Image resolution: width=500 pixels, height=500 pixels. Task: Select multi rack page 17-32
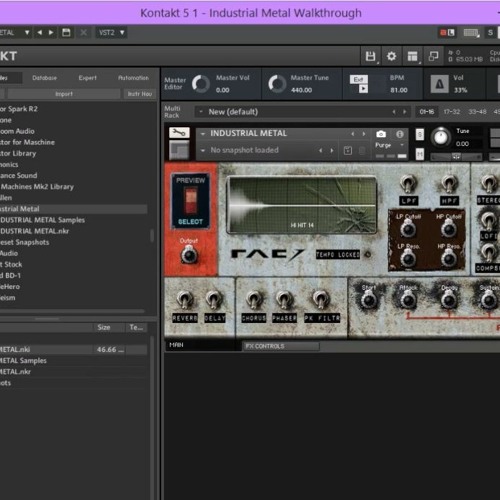[x=452, y=112]
